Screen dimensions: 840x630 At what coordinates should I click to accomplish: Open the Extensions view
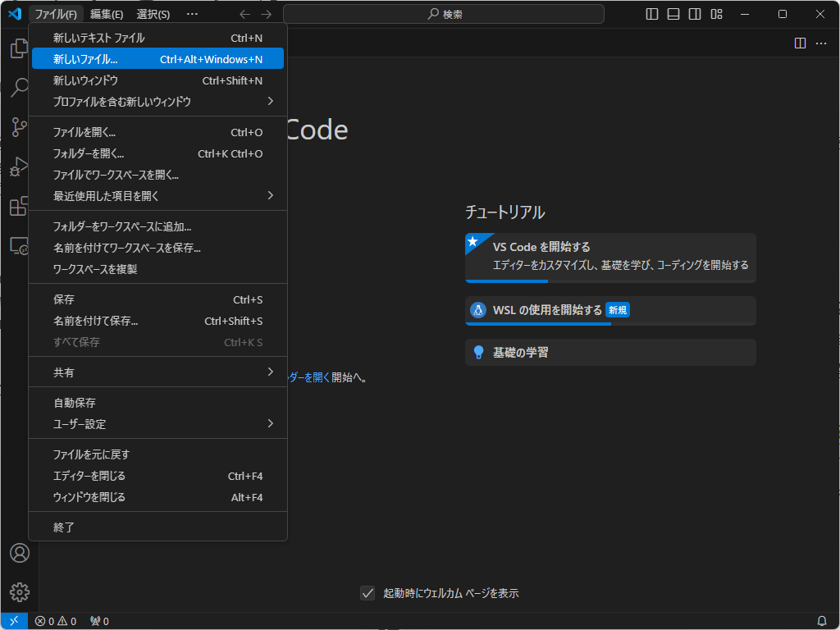point(20,206)
